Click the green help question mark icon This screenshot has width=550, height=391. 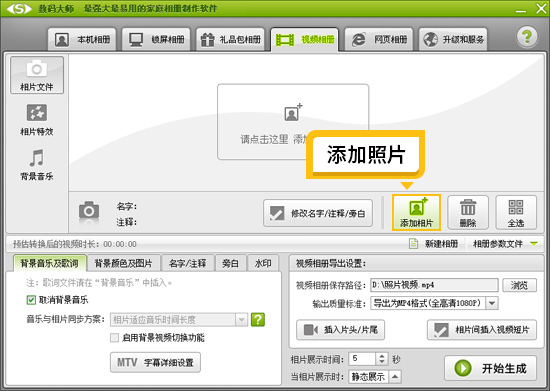tap(527, 36)
